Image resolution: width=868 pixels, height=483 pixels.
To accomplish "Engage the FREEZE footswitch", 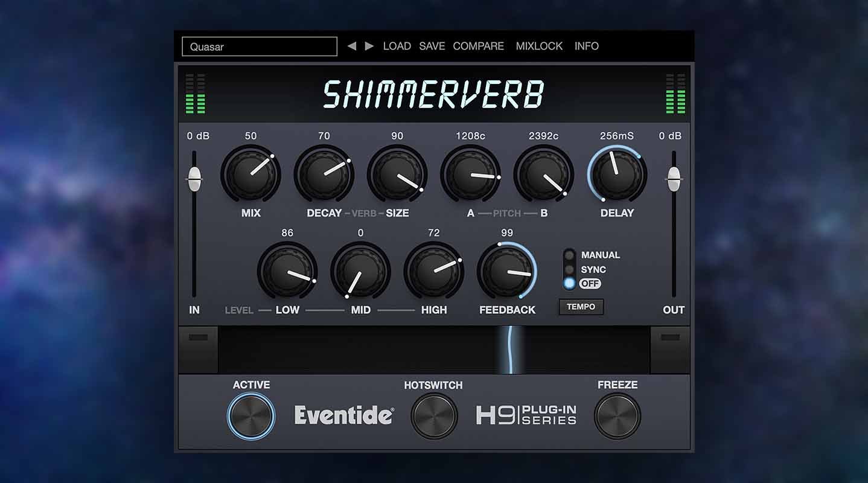I will [617, 415].
